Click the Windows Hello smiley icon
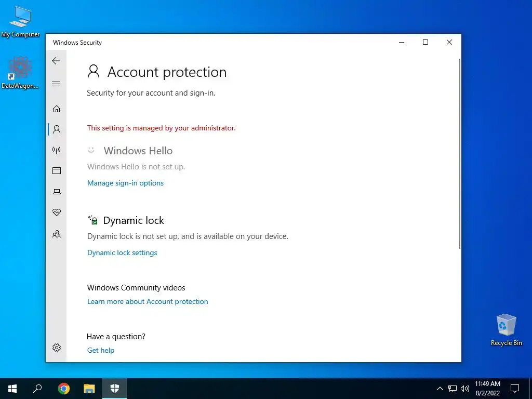This screenshot has width=532, height=399. point(91,150)
